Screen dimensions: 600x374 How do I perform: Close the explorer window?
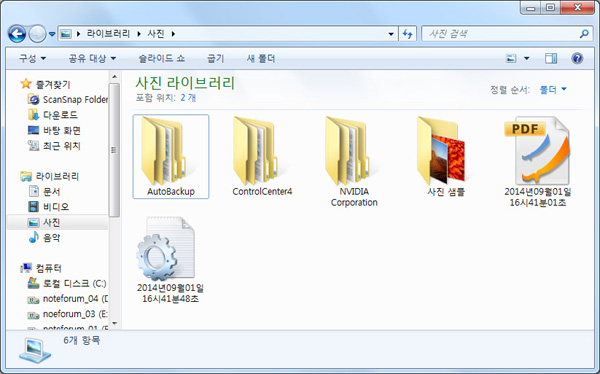pyautogui.click(x=577, y=8)
